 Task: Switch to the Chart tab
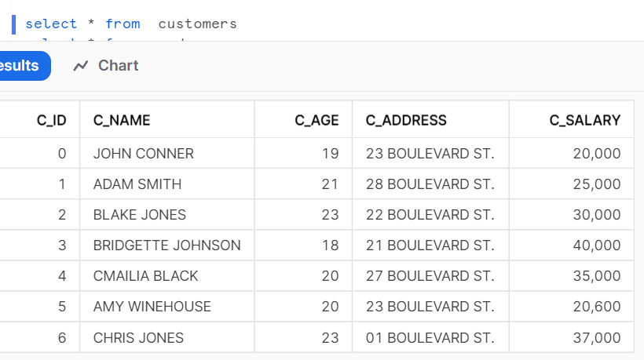tap(106, 66)
